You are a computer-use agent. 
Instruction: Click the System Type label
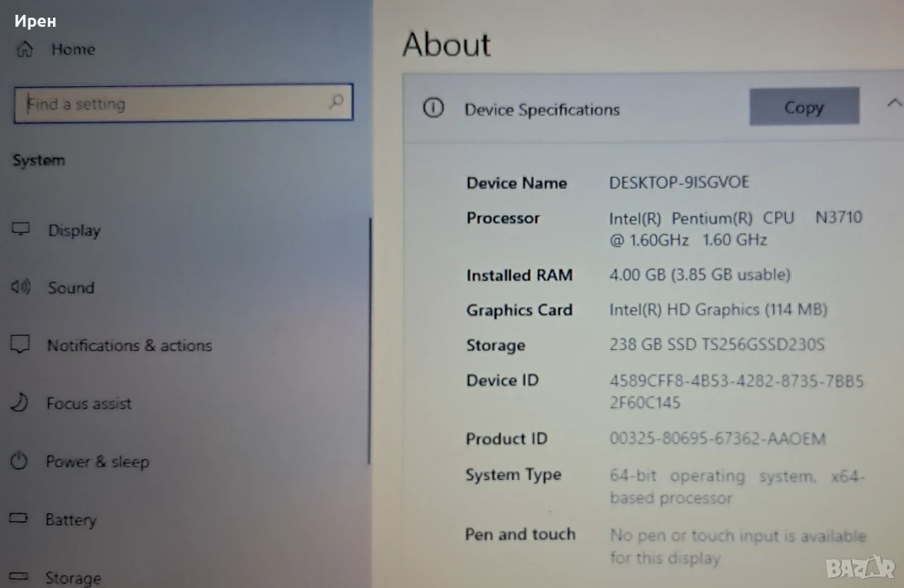[x=513, y=475]
